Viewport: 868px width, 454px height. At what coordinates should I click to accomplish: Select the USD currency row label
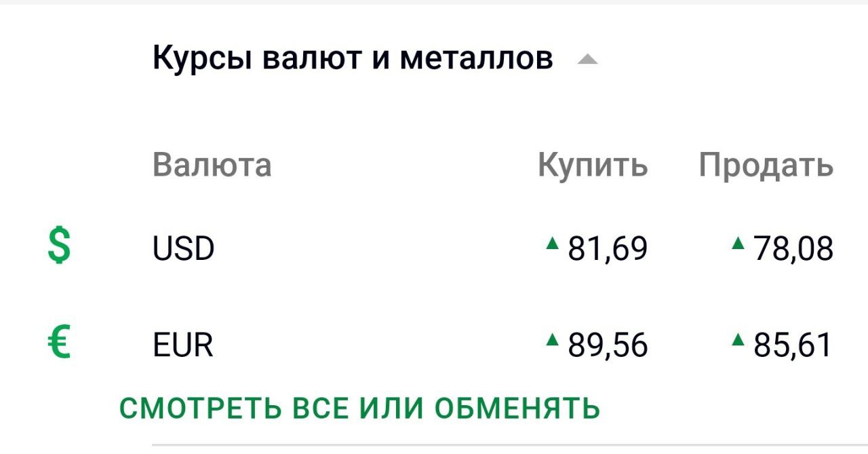click(x=184, y=248)
